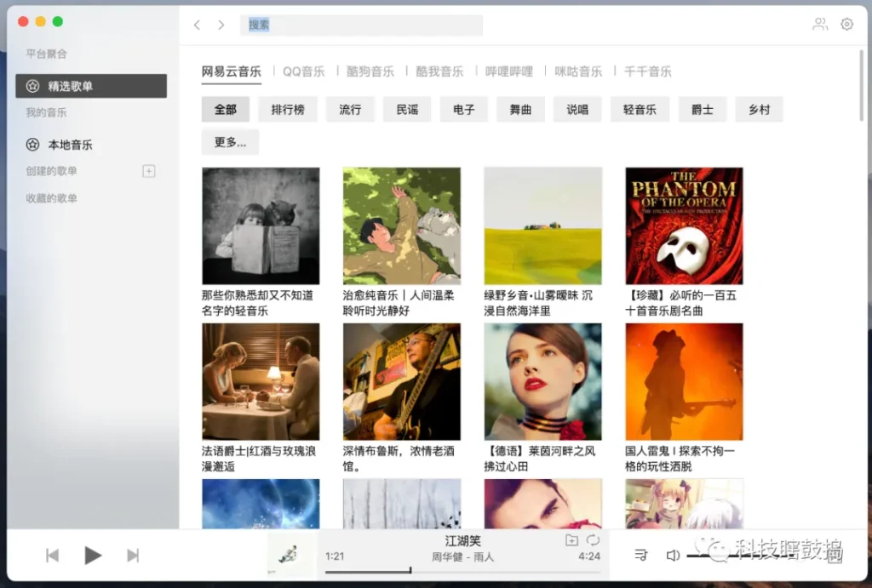The image size is (872, 588).
Task: Mute the volume speaker icon
Action: click(x=673, y=555)
